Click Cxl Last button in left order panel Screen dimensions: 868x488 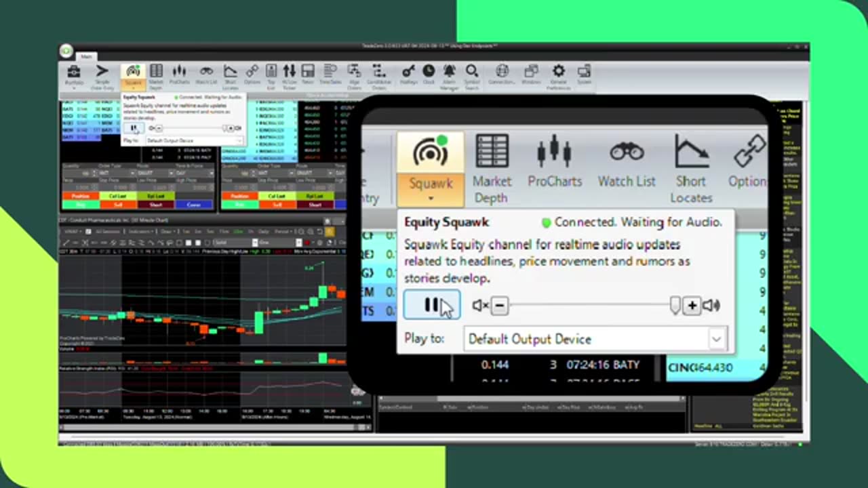point(118,196)
